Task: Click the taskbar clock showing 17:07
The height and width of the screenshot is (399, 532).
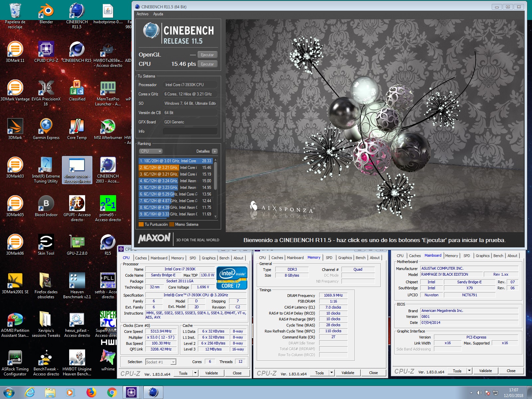Action: (513, 393)
